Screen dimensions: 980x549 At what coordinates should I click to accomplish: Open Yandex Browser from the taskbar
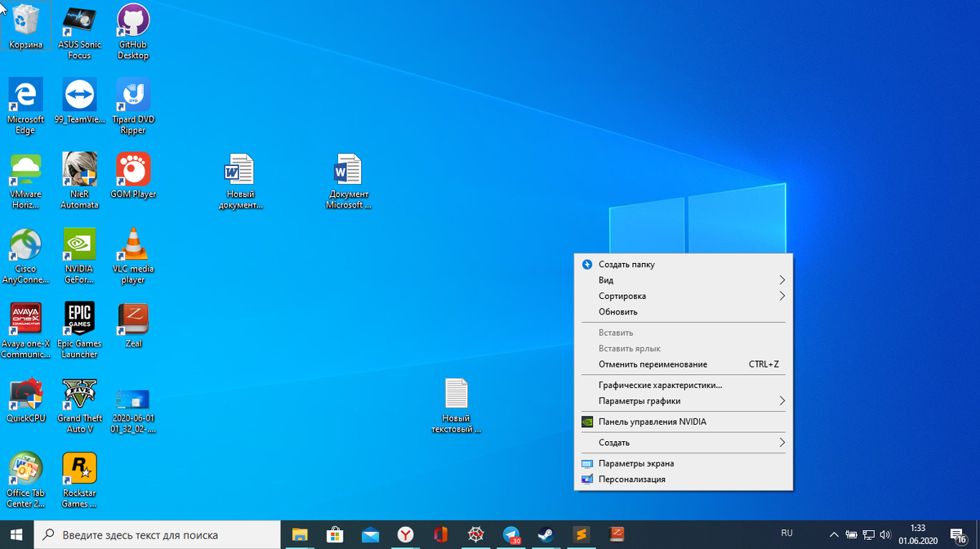tap(406, 535)
